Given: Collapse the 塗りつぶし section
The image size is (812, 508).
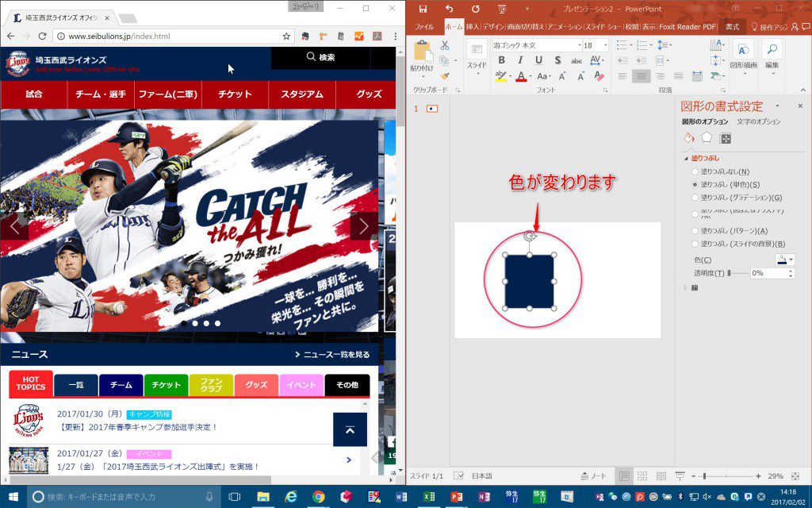Looking at the screenshot, I should (x=687, y=159).
